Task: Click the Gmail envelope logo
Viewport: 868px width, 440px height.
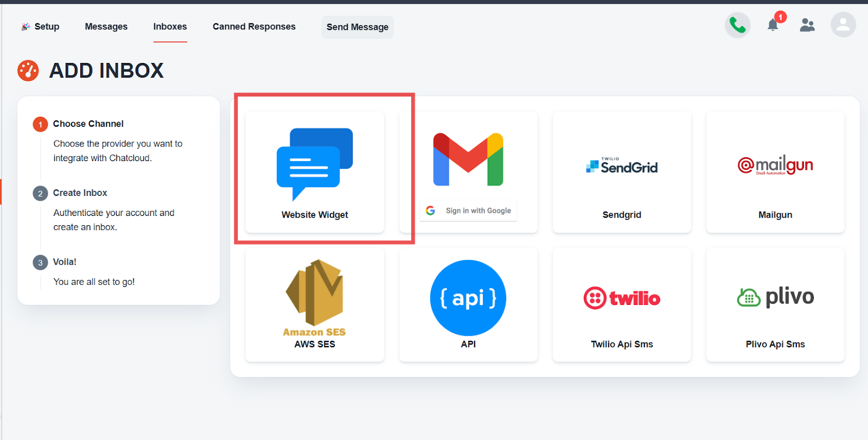Action: [x=468, y=160]
